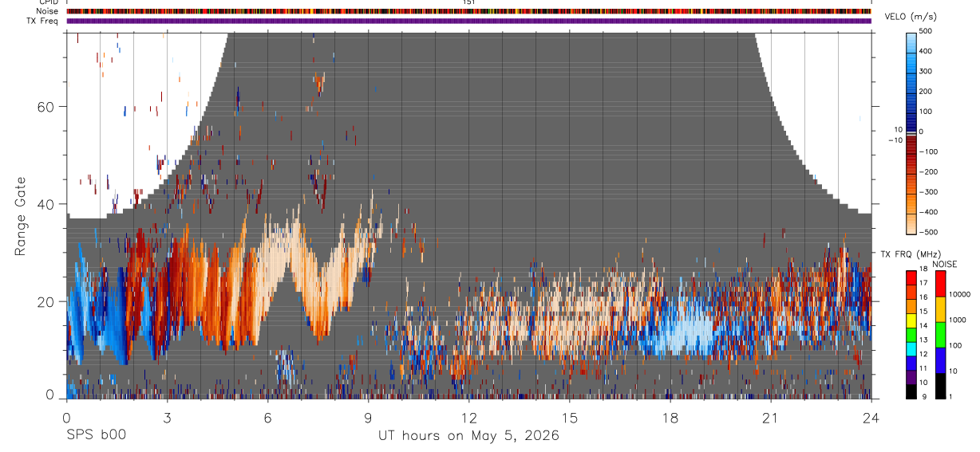Click the 21 tick on the UT hours axis
The width and height of the screenshot is (980, 452).
coord(770,417)
